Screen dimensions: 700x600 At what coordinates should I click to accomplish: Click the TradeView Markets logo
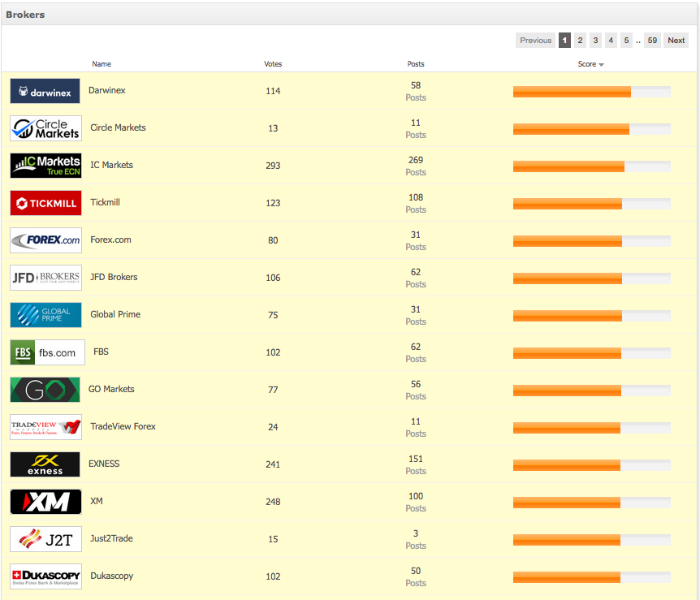pos(46,427)
